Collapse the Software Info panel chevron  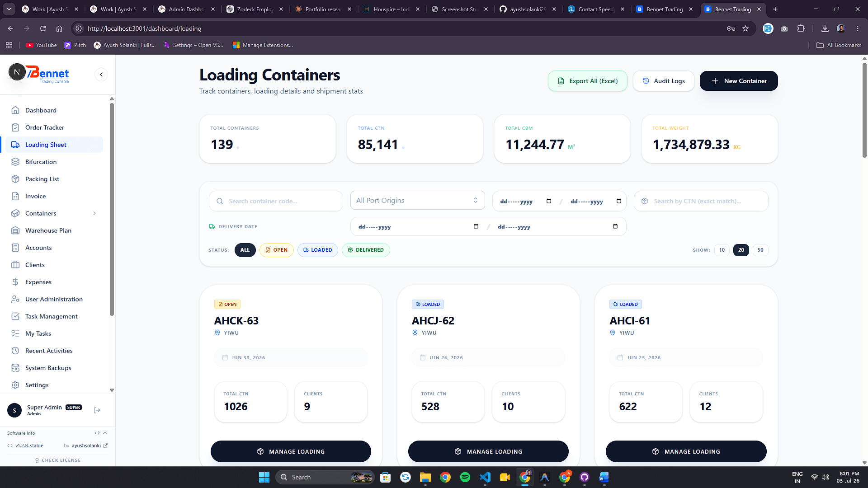click(105, 433)
